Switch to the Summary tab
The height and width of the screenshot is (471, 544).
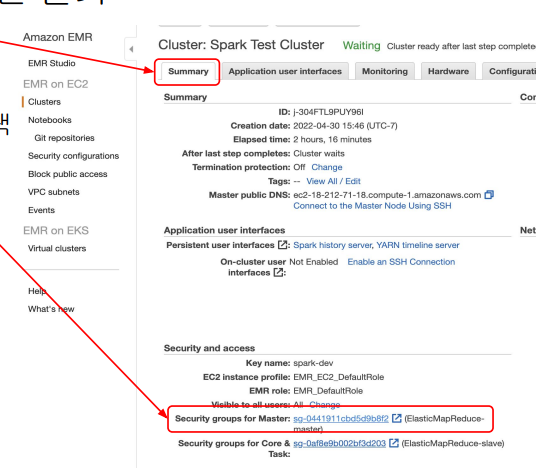pyautogui.click(x=188, y=71)
